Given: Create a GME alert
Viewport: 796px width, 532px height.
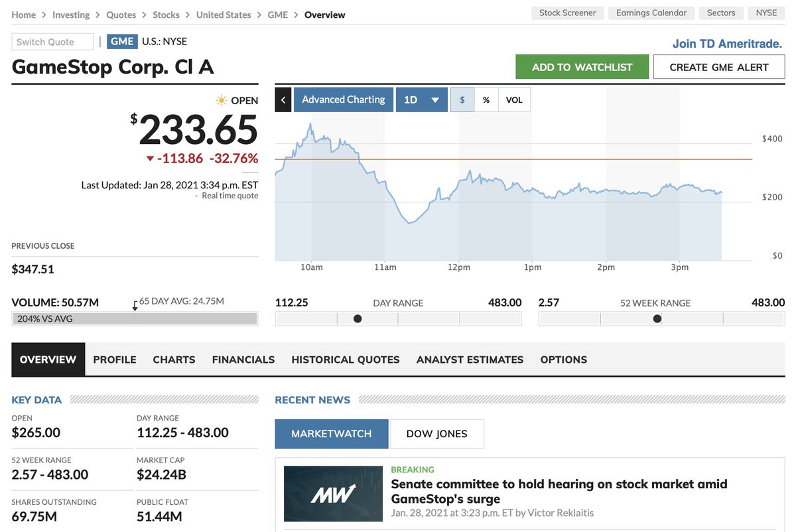Looking at the screenshot, I should click(719, 67).
